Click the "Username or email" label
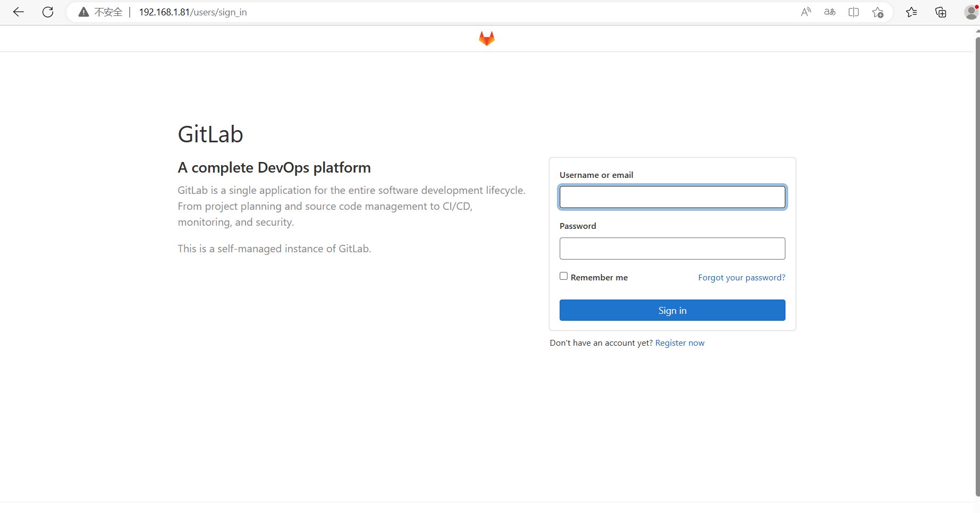Screen dimensions: 980x513 pyautogui.click(x=596, y=175)
